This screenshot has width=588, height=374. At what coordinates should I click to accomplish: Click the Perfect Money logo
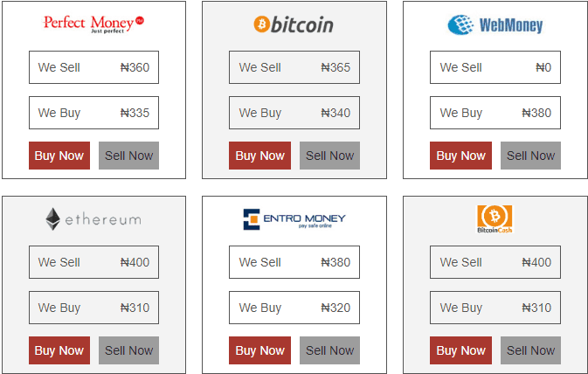point(93,24)
